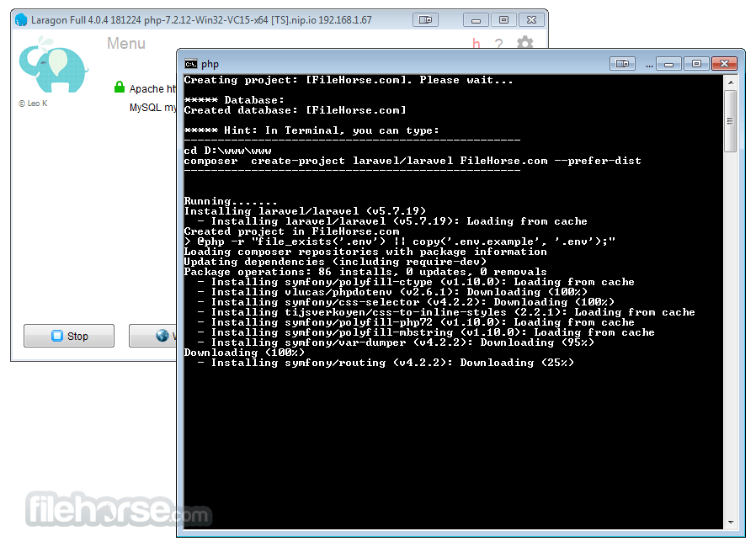This screenshot has height=552, width=756.
Task: Click the Laragon elephant logo
Action: tap(53, 65)
